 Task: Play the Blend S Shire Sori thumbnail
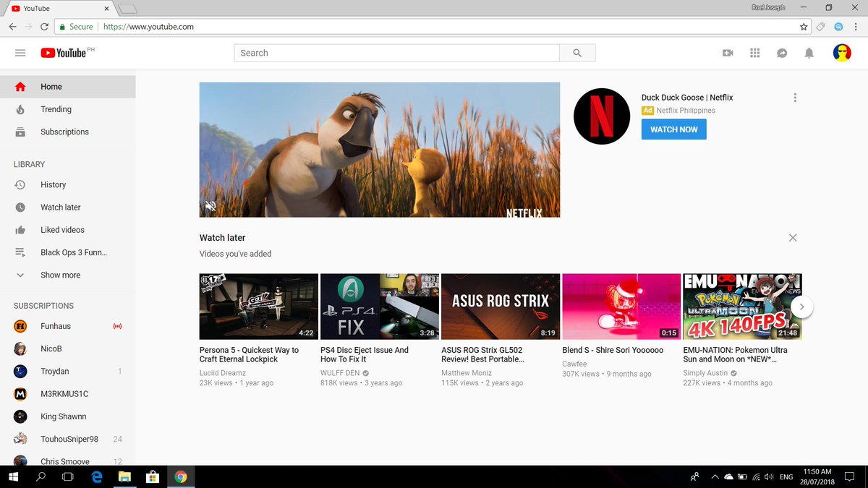tap(621, 307)
